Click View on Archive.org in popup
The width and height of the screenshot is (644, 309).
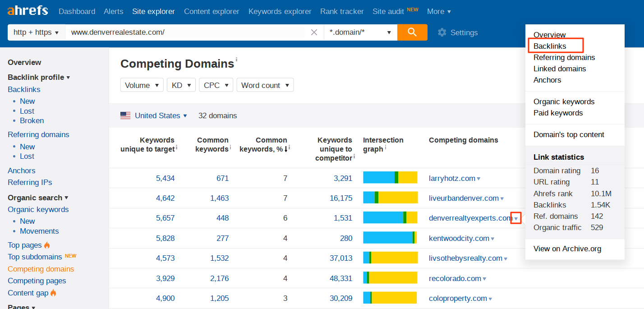pyautogui.click(x=567, y=249)
